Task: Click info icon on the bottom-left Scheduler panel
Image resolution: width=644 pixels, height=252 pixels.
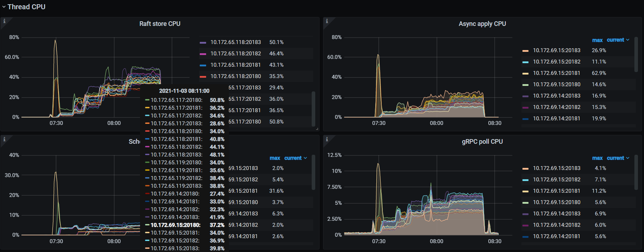Action: coord(4,139)
